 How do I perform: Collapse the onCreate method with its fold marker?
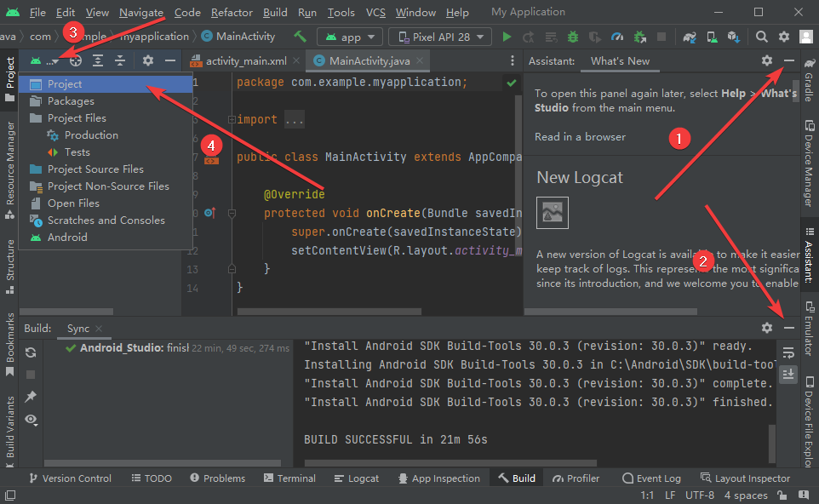click(x=232, y=213)
